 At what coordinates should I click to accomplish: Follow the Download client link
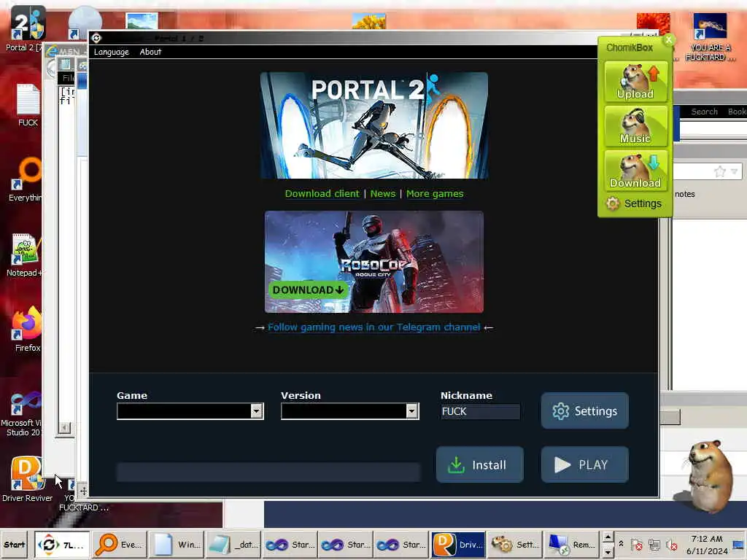click(322, 194)
